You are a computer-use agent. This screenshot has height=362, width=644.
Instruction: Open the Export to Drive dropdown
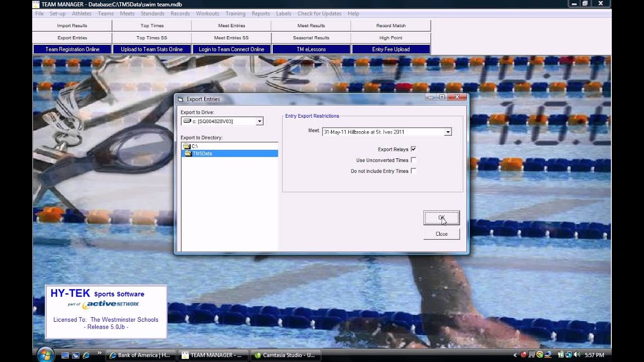coord(260,121)
